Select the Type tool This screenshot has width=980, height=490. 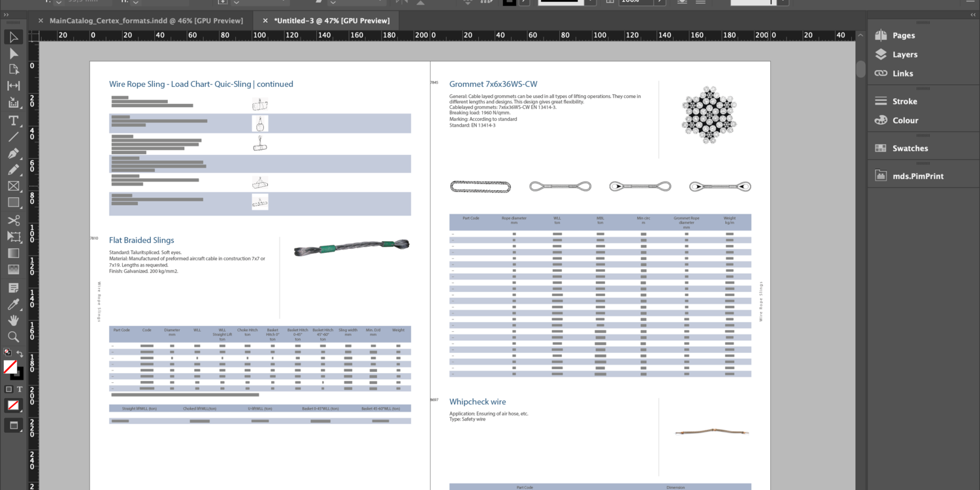[x=13, y=121]
